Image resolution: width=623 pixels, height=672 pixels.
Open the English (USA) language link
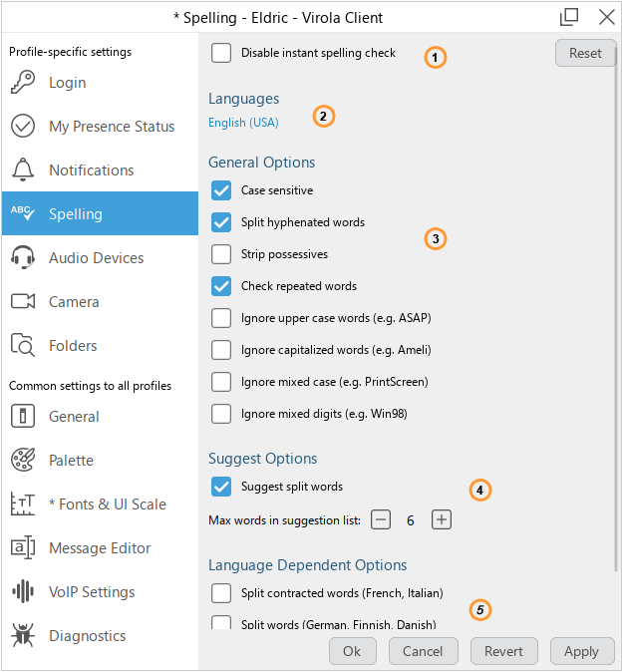(x=243, y=123)
